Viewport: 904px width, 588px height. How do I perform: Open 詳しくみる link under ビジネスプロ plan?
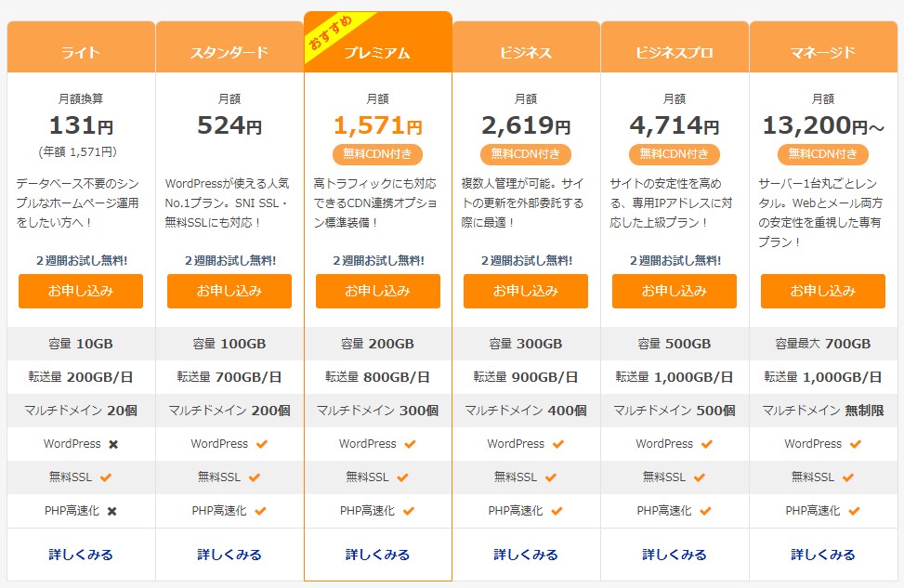pyautogui.click(x=675, y=555)
